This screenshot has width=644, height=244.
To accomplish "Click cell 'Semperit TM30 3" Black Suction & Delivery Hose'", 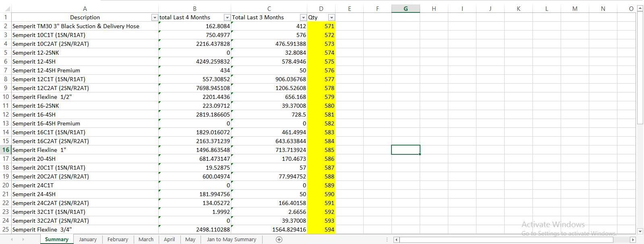I will click(x=85, y=26).
